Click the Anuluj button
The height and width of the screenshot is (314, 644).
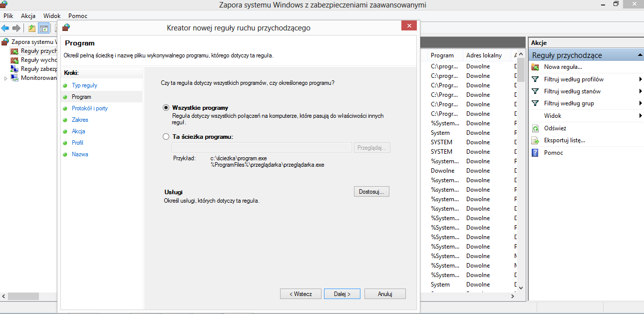[385, 294]
